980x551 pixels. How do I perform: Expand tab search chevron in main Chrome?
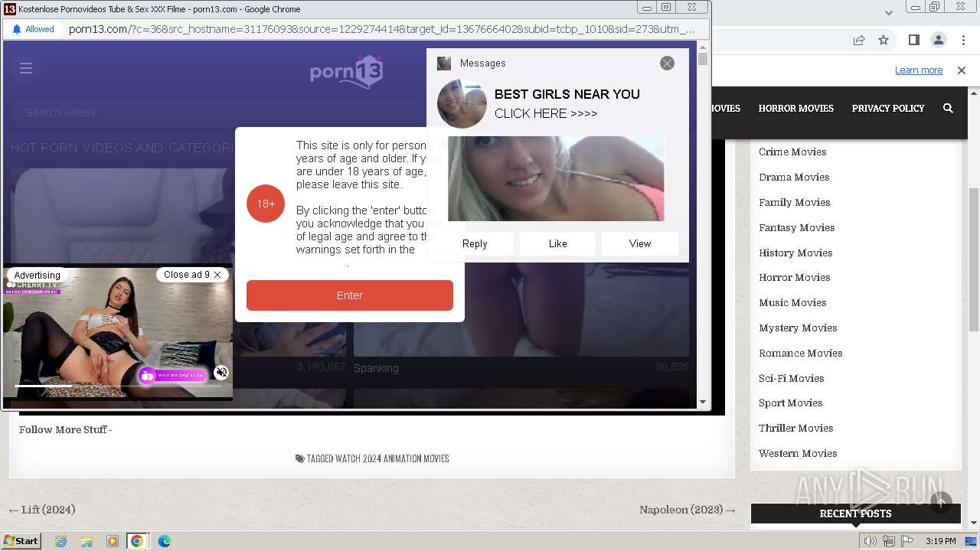tap(888, 12)
